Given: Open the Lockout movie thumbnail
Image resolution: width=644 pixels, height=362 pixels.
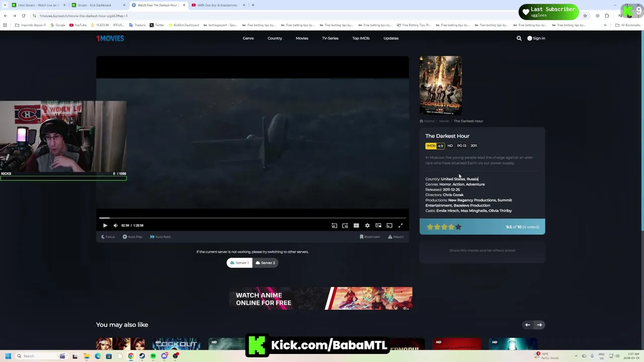Looking at the screenshot, I should point(176,344).
